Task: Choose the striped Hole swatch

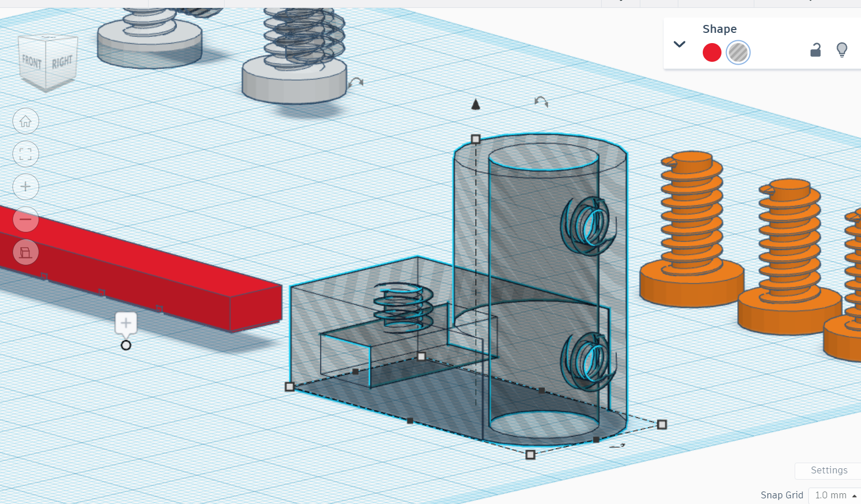Action: pos(738,53)
